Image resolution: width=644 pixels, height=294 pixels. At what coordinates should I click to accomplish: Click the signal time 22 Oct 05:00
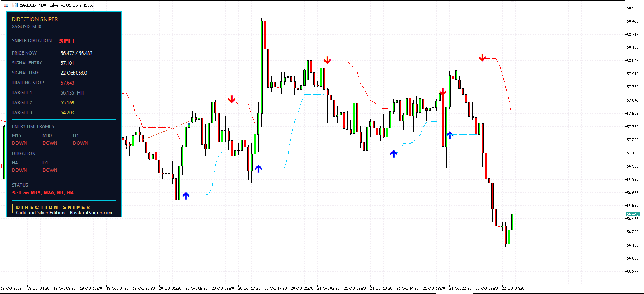tap(74, 73)
